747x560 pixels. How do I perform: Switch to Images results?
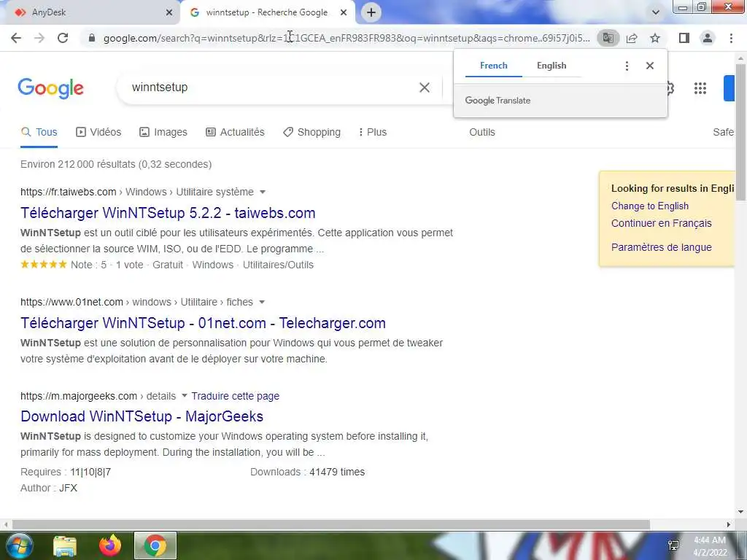pyautogui.click(x=163, y=133)
